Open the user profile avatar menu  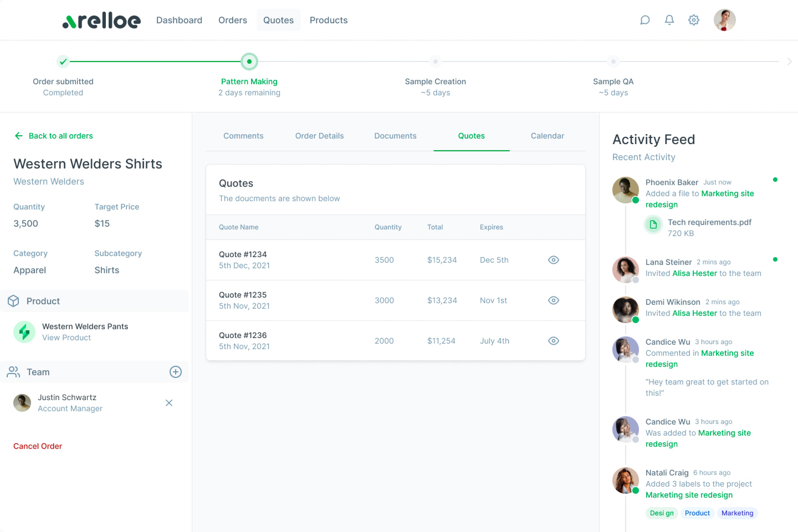coord(724,20)
